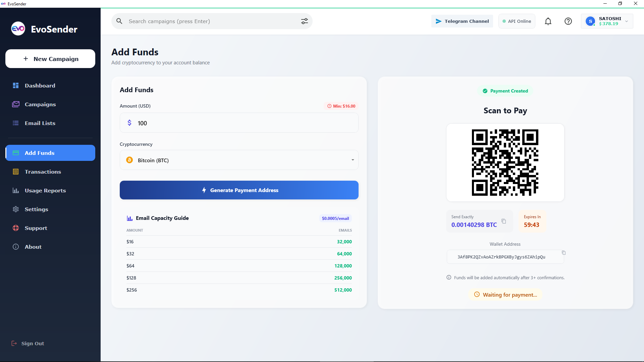Click the Waiting for payment status
The height and width of the screenshot is (362, 644).
505,295
